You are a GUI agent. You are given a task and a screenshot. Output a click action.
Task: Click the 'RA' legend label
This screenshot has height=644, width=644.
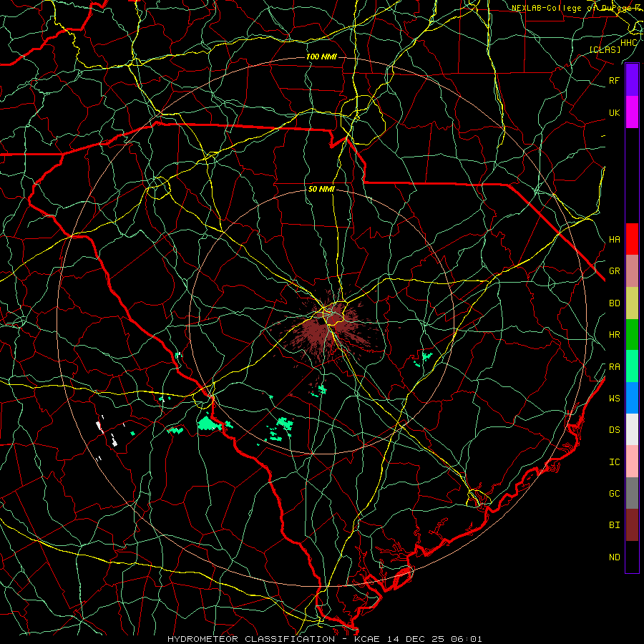(614, 367)
